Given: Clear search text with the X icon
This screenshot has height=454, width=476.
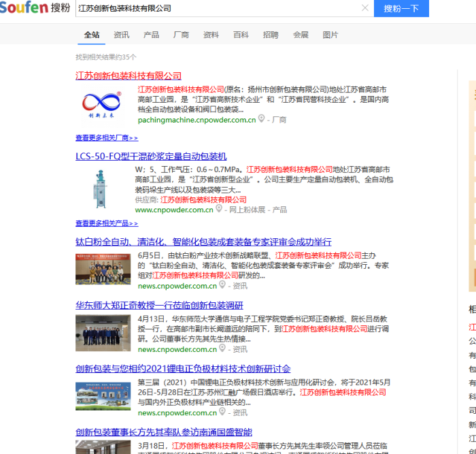Looking at the screenshot, I should coord(365,8).
